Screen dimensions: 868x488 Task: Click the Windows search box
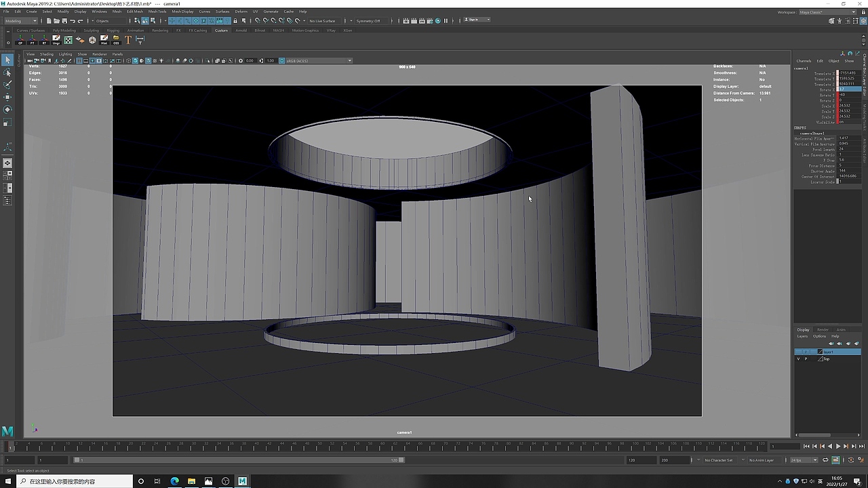pos(75,481)
